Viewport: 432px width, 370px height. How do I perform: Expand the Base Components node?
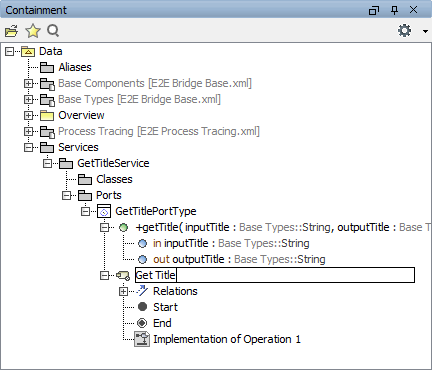click(x=29, y=83)
